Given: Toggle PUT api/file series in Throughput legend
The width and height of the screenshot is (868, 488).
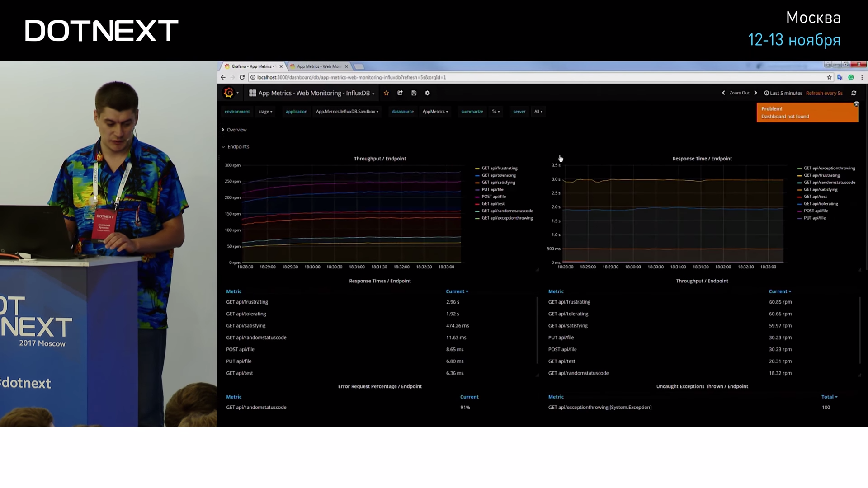Looking at the screenshot, I should pyautogui.click(x=492, y=189).
